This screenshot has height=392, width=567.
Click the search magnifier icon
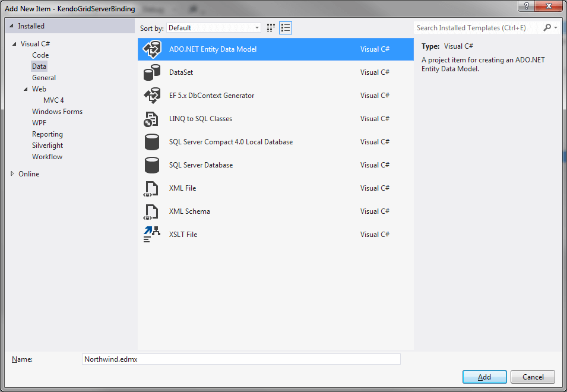[547, 27]
